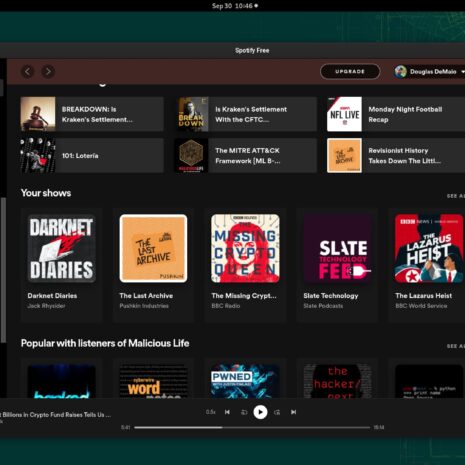Viewport: 465px width, 465px height.
Task: Open the PWNED podcast cover
Action: (x=245, y=381)
